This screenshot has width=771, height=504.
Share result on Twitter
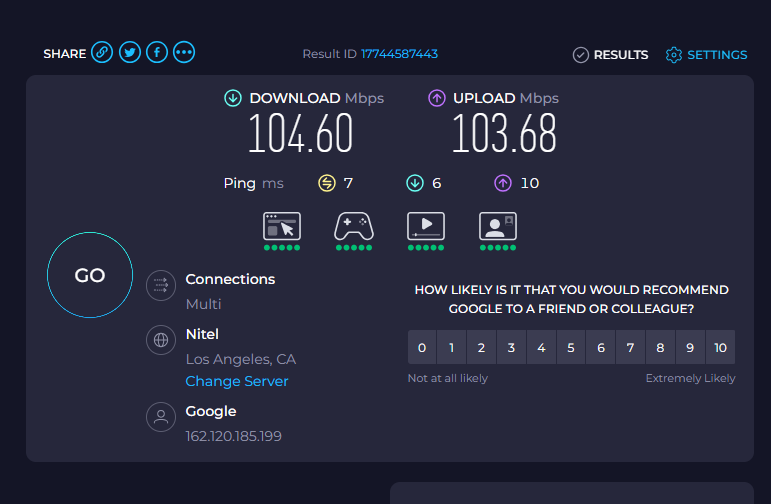130,52
